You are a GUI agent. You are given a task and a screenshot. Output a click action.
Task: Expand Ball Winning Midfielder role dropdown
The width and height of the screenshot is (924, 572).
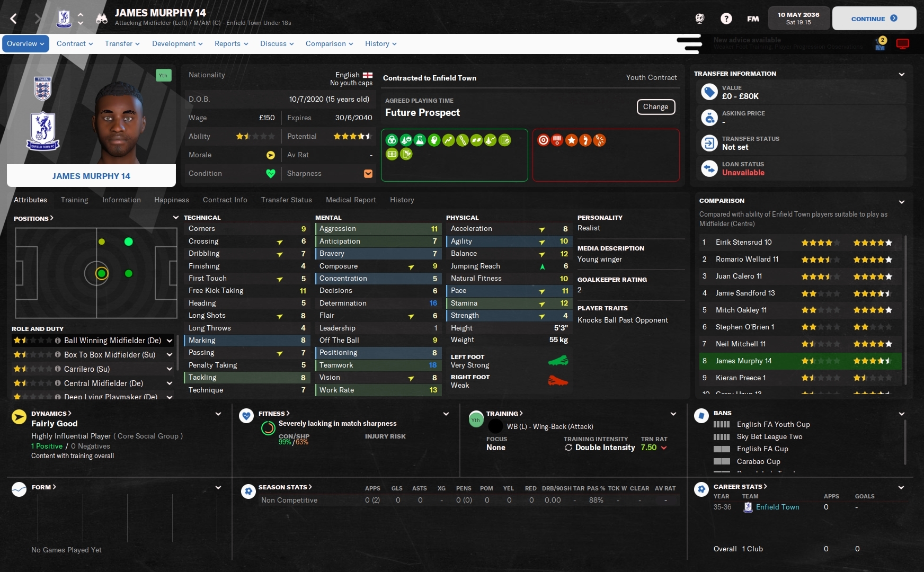point(170,341)
